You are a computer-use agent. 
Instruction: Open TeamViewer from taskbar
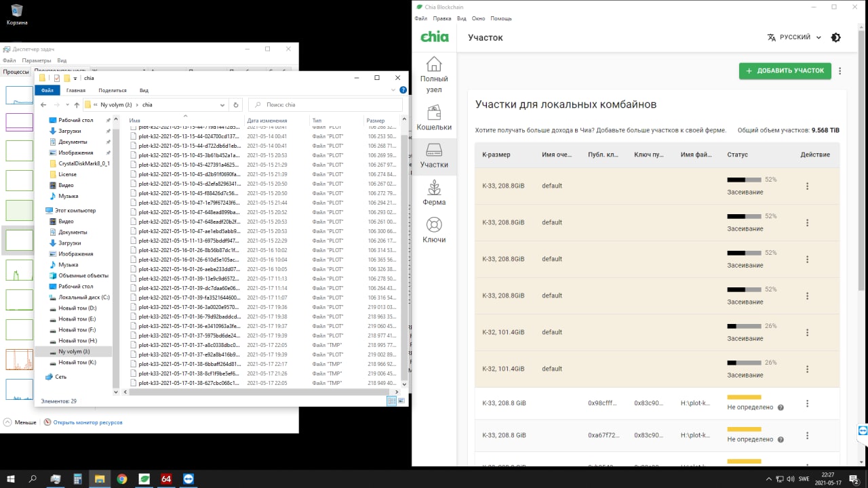coord(188,479)
